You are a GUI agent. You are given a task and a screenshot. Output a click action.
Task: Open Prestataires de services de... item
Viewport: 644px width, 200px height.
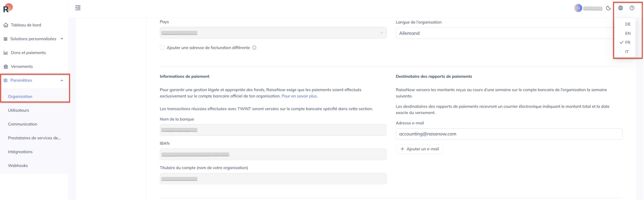34,138
